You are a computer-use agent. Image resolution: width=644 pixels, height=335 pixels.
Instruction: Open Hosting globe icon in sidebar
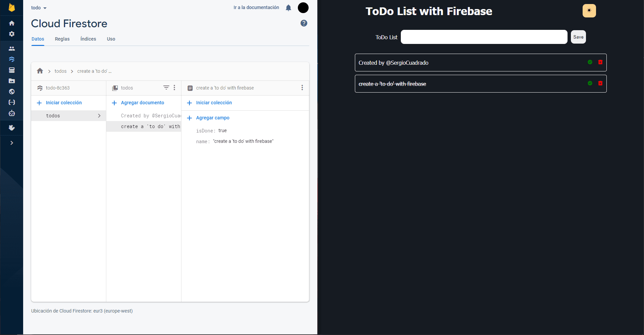12,92
